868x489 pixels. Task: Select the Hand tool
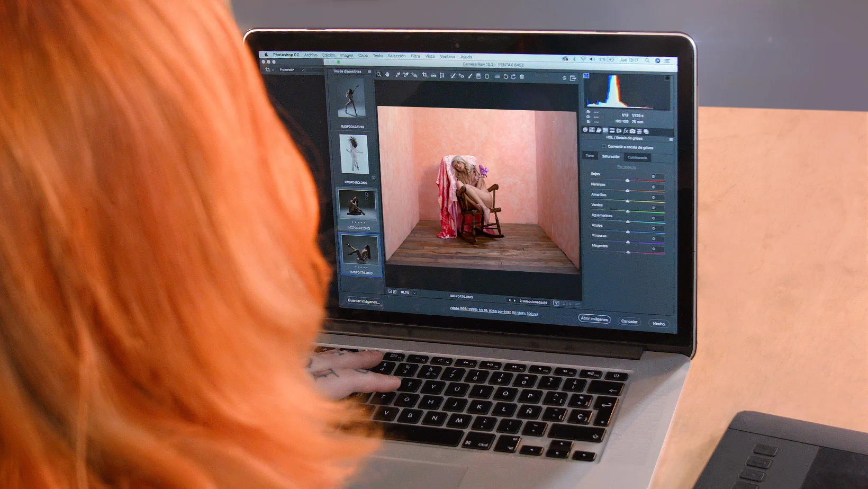(387, 75)
